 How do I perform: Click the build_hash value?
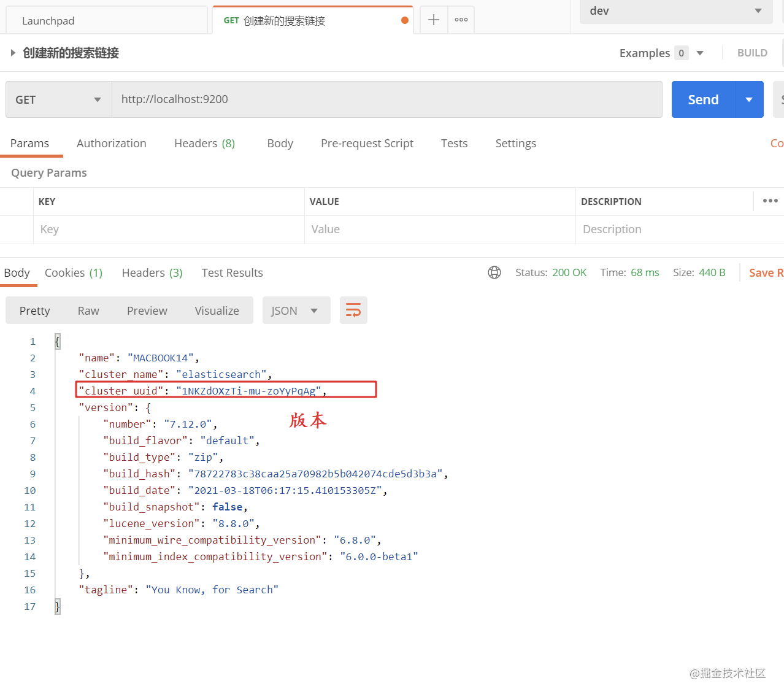coord(315,474)
